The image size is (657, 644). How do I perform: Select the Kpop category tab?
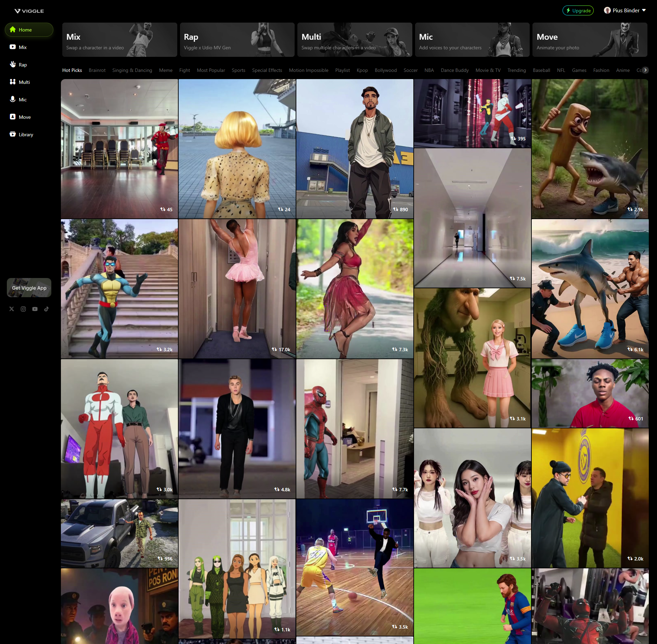pos(362,70)
